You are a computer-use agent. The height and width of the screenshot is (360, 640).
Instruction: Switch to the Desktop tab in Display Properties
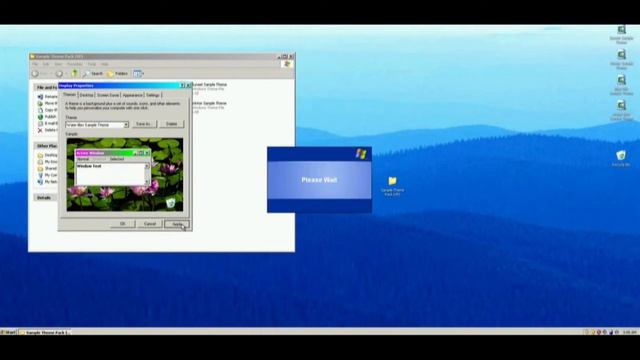pyautogui.click(x=87, y=95)
